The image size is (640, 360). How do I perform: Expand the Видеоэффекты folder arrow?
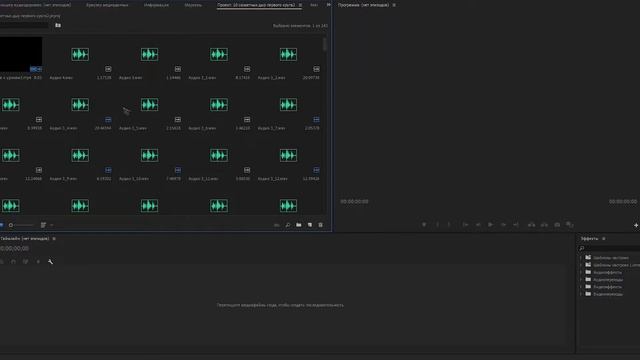(x=581, y=287)
